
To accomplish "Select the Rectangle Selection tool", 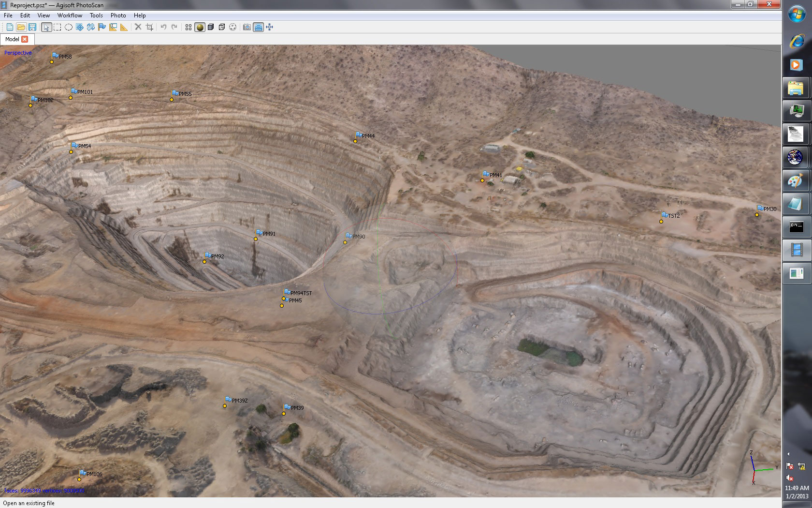I will click(58, 27).
